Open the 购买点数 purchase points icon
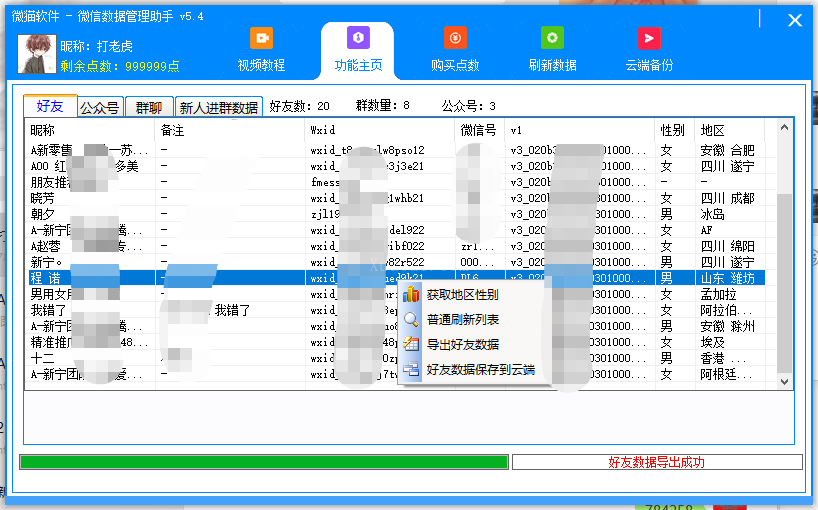818x510 pixels. tap(455, 38)
